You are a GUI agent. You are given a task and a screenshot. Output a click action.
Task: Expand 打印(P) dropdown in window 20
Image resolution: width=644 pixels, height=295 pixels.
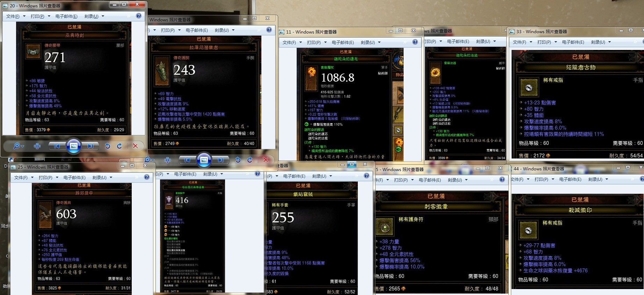pyautogui.click(x=49, y=16)
